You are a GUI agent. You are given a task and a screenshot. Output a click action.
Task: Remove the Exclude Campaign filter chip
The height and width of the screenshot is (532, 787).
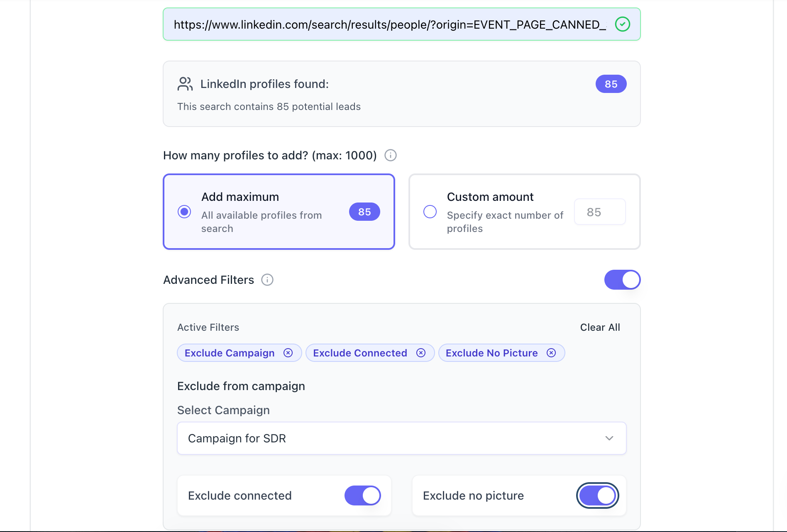pos(288,353)
